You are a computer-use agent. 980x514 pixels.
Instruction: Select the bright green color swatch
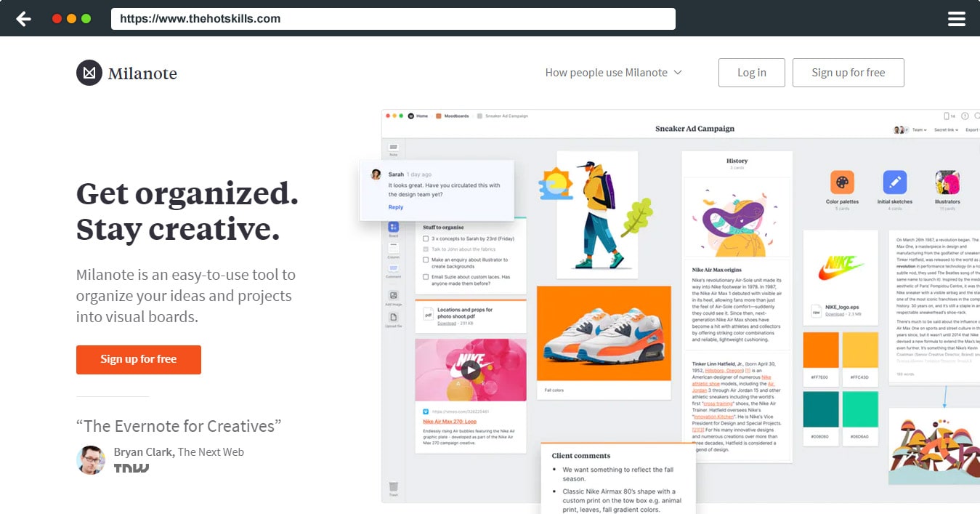point(861,409)
